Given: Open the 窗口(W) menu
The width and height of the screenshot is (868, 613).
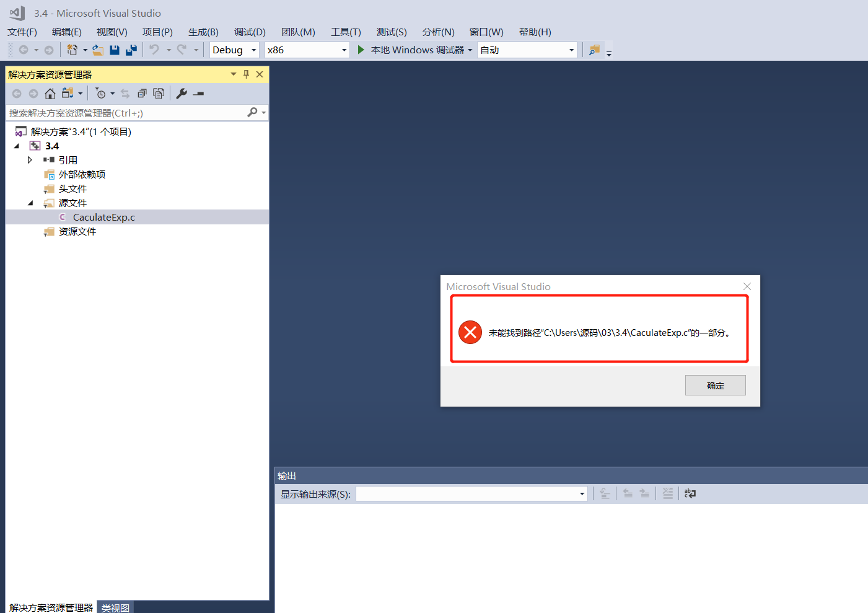Looking at the screenshot, I should point(486,32).
